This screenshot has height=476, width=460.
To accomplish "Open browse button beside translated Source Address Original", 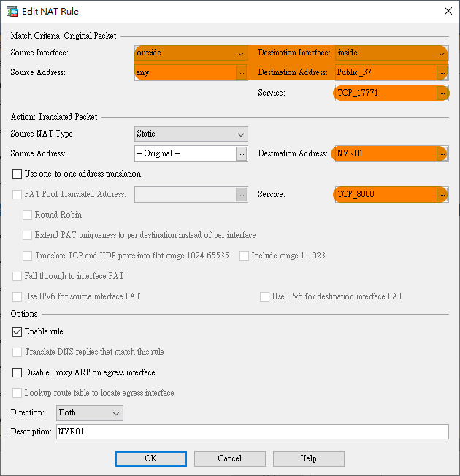I will pos(241,154).
